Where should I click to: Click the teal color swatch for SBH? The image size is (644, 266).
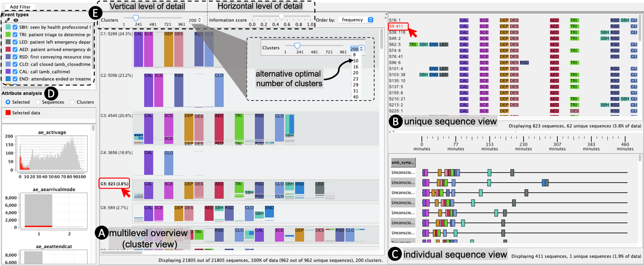click(x=8, y=27)
